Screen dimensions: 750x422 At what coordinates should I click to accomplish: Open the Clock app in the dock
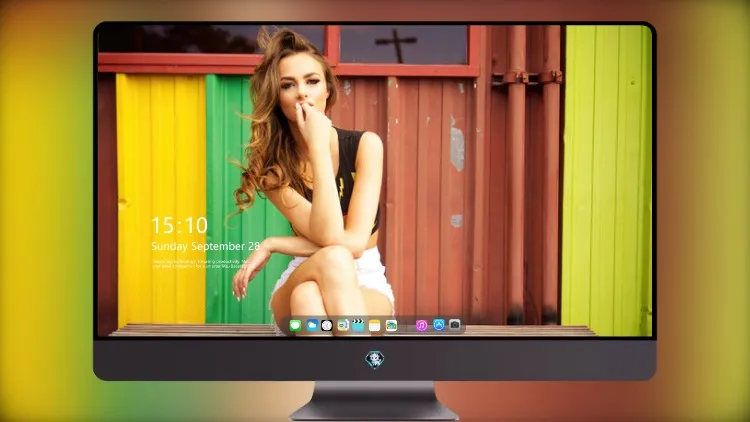pos(327,325)
